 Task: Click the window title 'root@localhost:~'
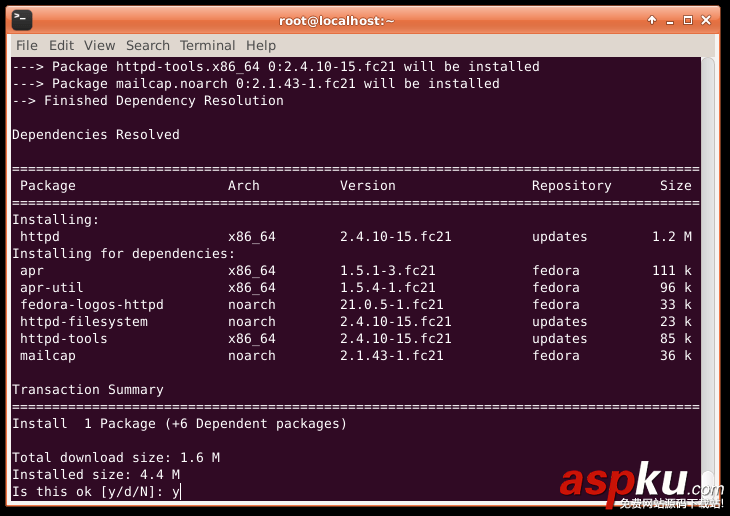[x=336, y=21]
